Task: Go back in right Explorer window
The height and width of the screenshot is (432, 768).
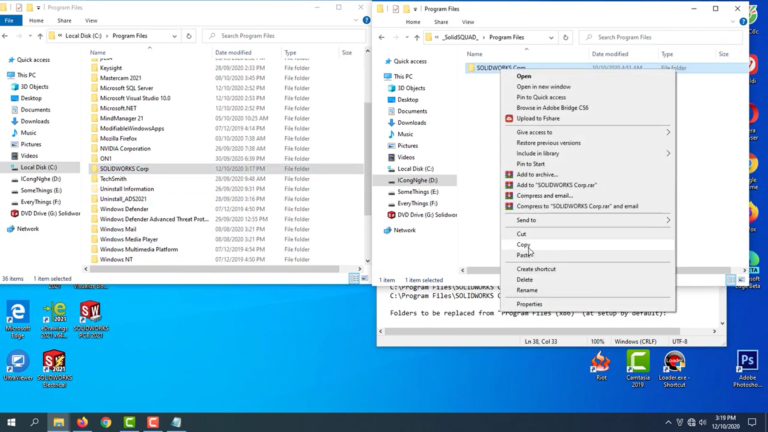Action: 382,37
